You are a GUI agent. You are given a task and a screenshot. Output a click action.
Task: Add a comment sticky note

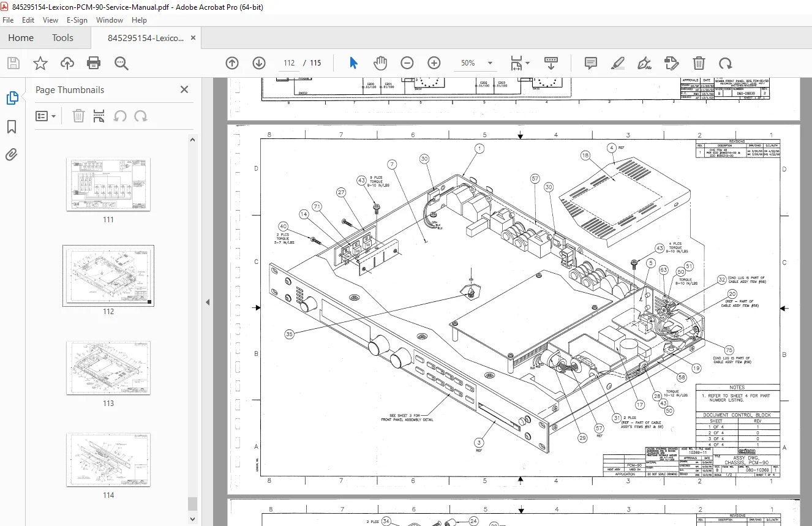tap(591, 63)
